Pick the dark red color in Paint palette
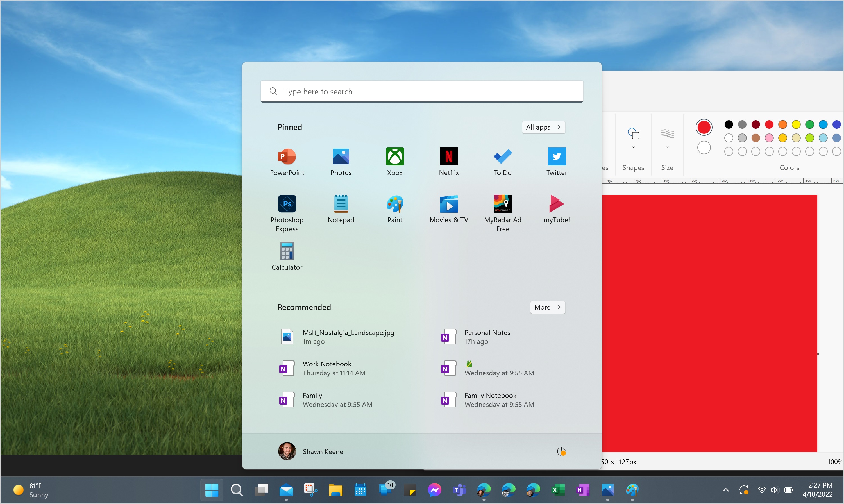The height and width of the screenshot is (504, 844). [x=755, y=125]
